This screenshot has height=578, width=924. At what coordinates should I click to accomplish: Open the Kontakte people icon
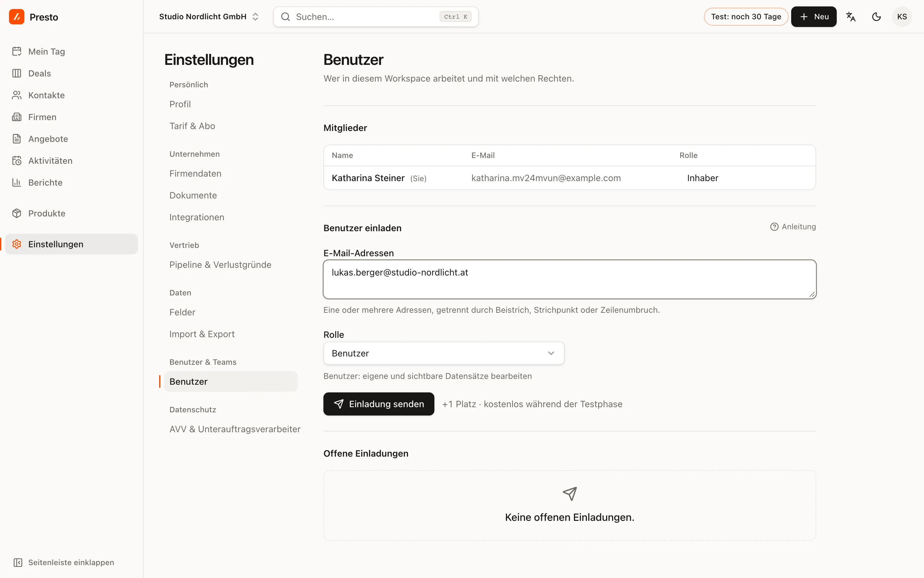pyautogui.click(x=16, y=95)
